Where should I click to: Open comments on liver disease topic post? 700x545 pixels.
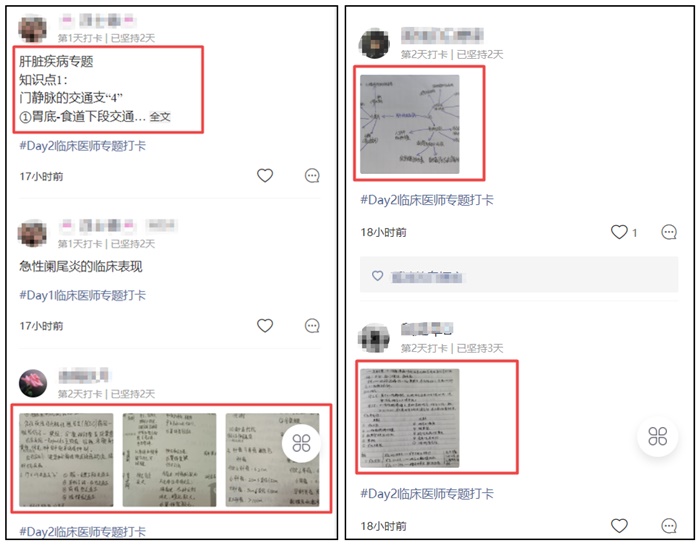click(312, 176)
